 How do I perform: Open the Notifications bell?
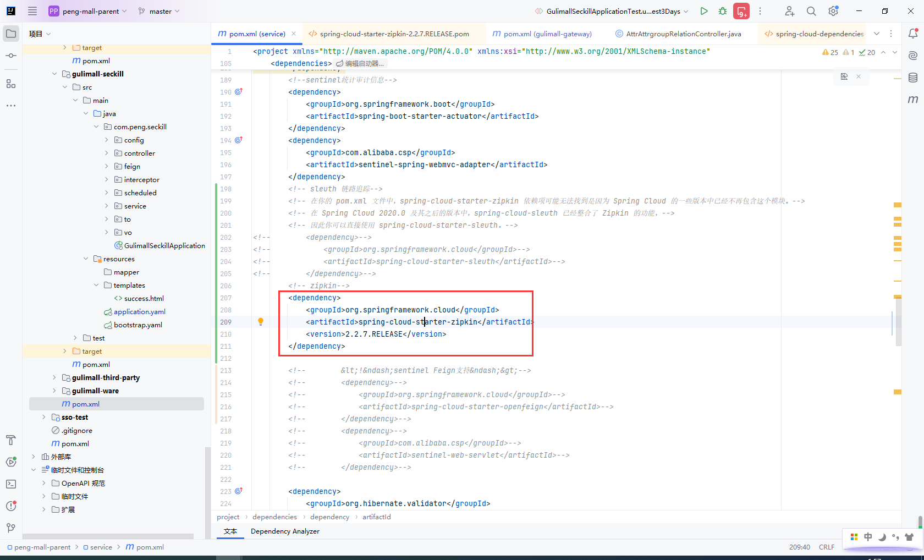913,34
